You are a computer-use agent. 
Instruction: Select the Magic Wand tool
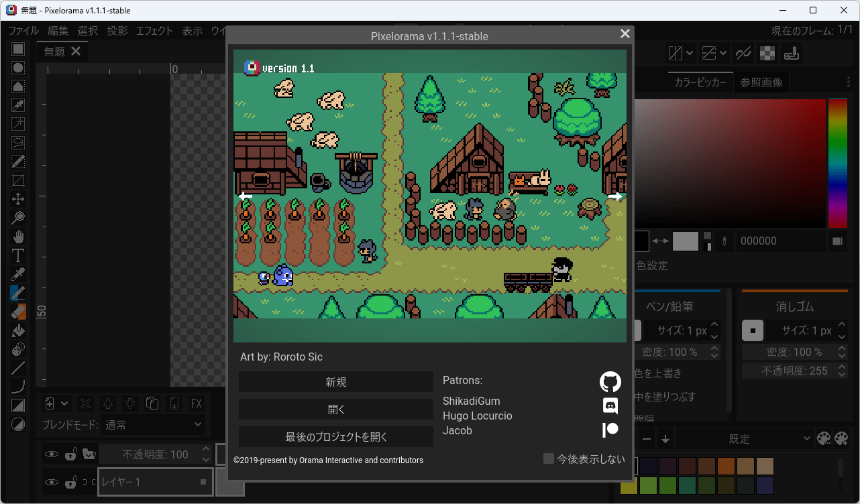point(18,124)
